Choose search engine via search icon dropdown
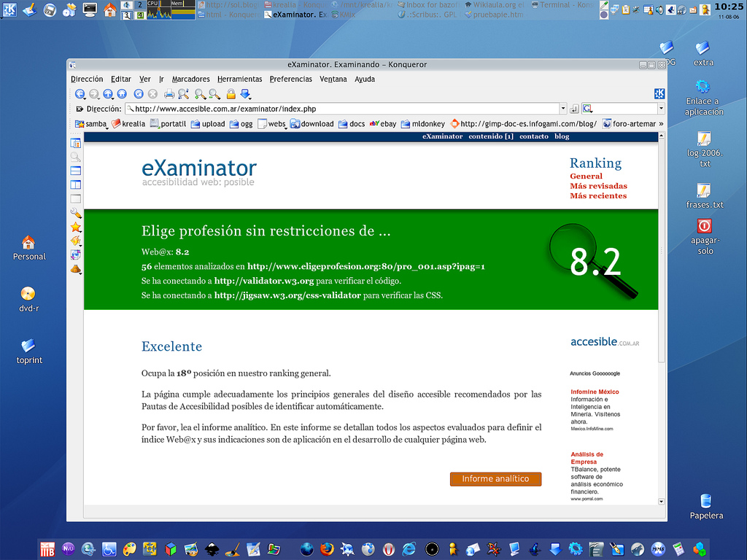Image resolution: width=747 pixels, height=560 pixels. coord(588,109)
